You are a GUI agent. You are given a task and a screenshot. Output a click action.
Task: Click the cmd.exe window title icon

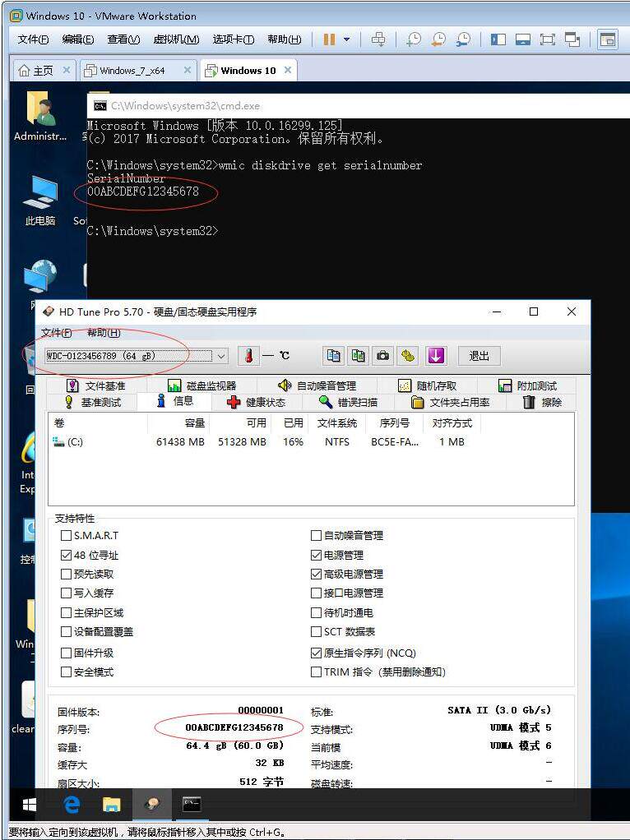(x=100, y=106)
